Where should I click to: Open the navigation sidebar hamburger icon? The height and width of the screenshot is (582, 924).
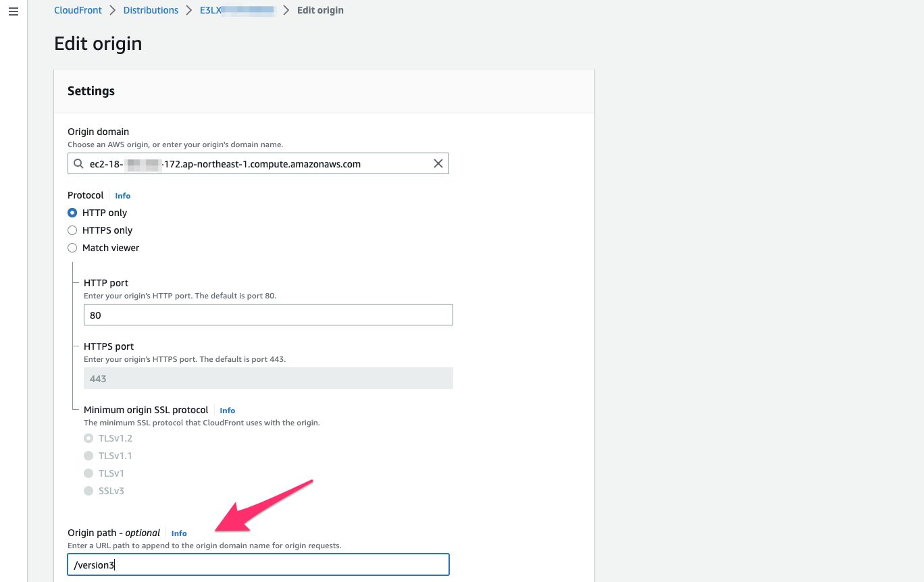(x=13, y=11)
